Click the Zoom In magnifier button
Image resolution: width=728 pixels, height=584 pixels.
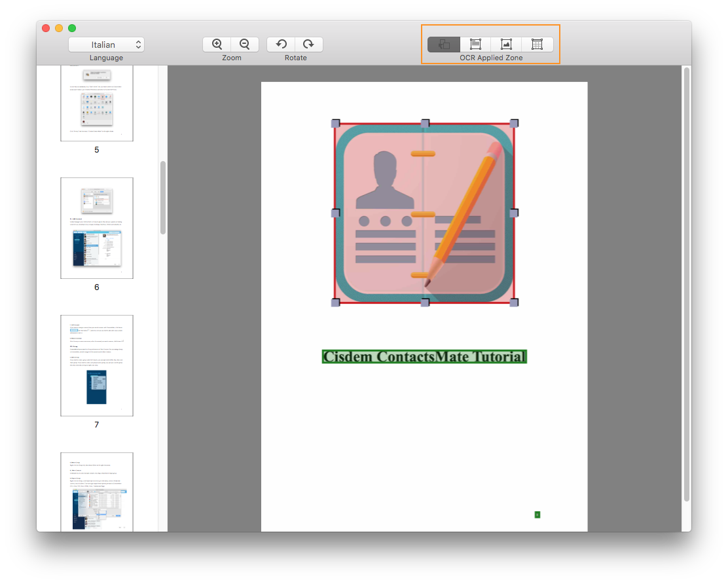217,44
